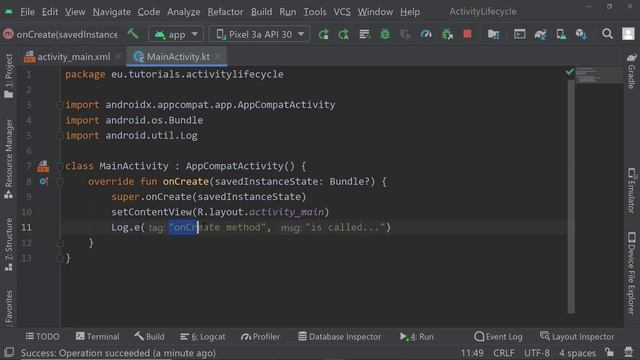
Task: Click Attach Debugger to Android Process icon
Action: coord(447,34)
